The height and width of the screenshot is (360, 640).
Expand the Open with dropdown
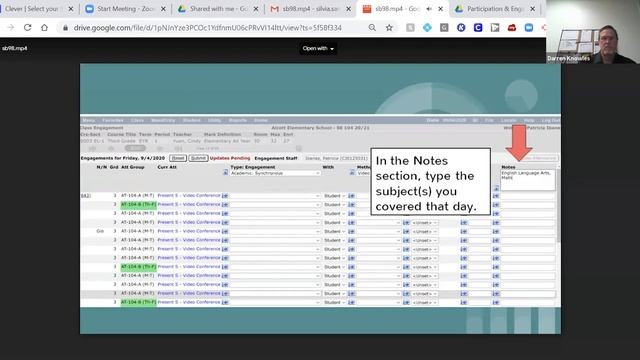pos(318,48)
